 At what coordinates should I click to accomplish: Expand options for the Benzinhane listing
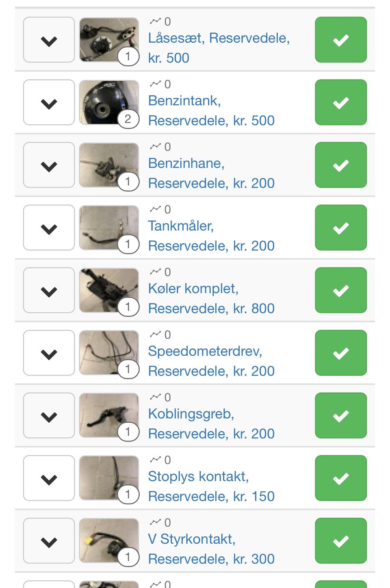(49, 165)
